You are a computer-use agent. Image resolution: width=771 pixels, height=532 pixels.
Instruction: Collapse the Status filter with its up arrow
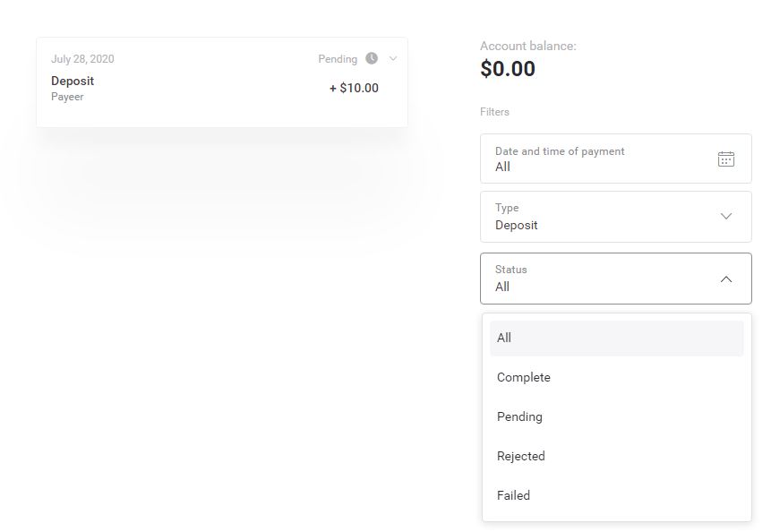726,279
